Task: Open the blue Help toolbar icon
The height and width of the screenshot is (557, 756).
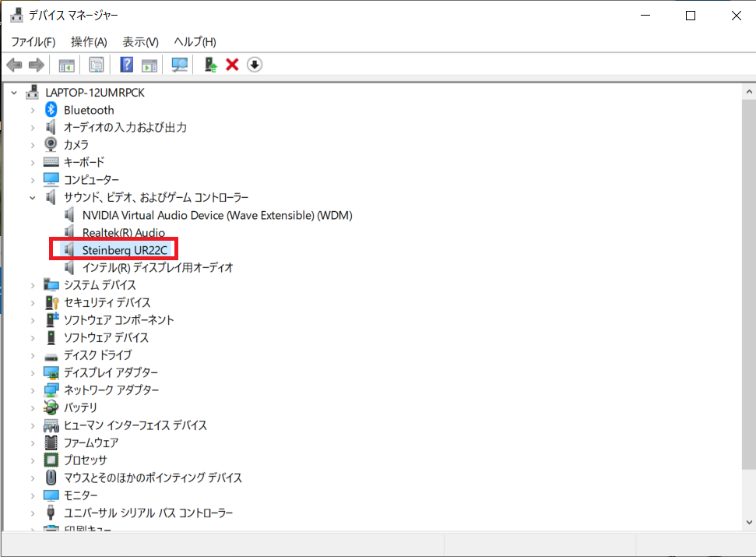Action: (126, 65)
